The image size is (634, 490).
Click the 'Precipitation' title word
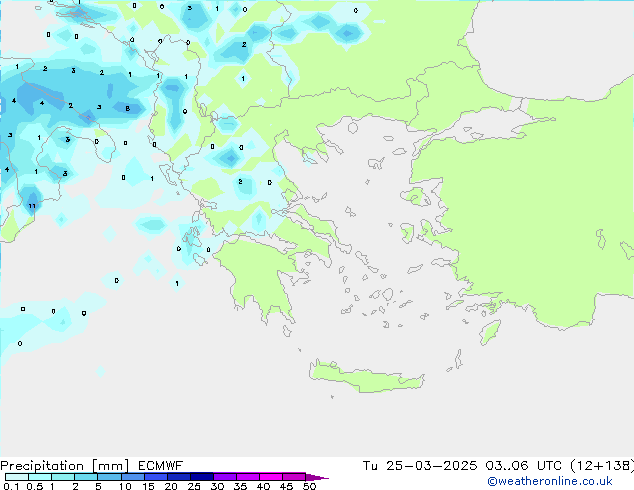(x=42, y=466)
